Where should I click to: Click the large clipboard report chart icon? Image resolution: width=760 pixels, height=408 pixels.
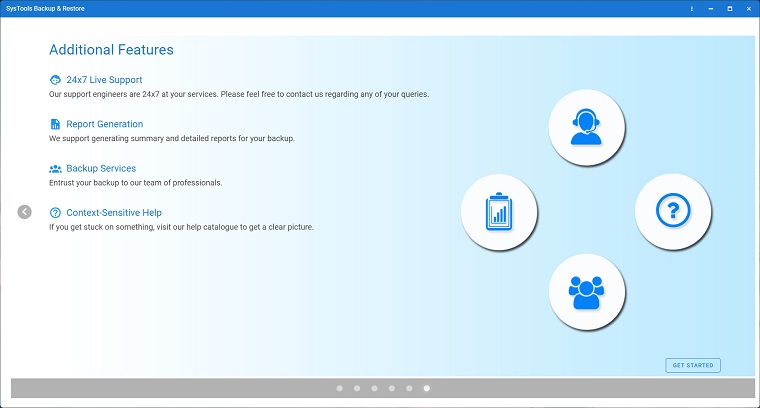pyautogui.click(x=499, y=212)
